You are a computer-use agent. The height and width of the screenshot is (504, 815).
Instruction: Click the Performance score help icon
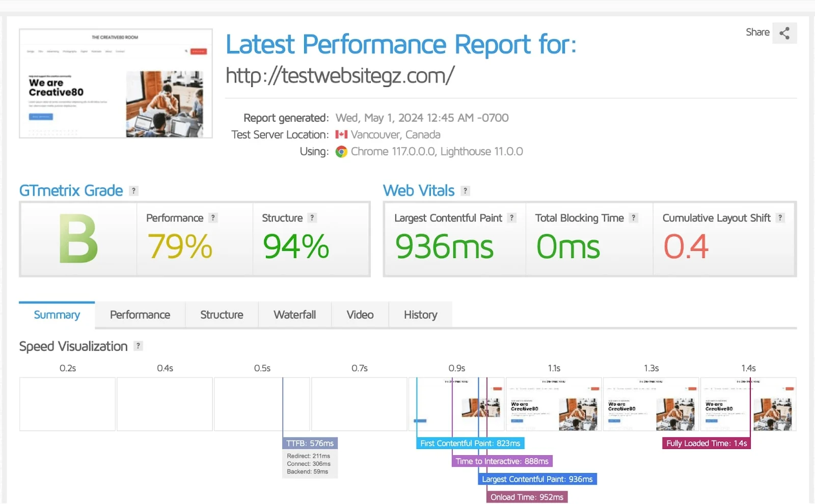tap(213, 217)
